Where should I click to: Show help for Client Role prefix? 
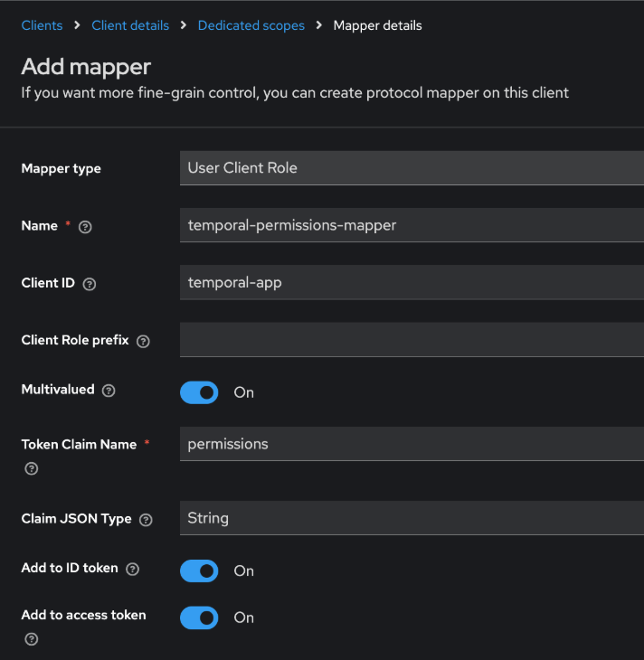click(x=143, y=342)
